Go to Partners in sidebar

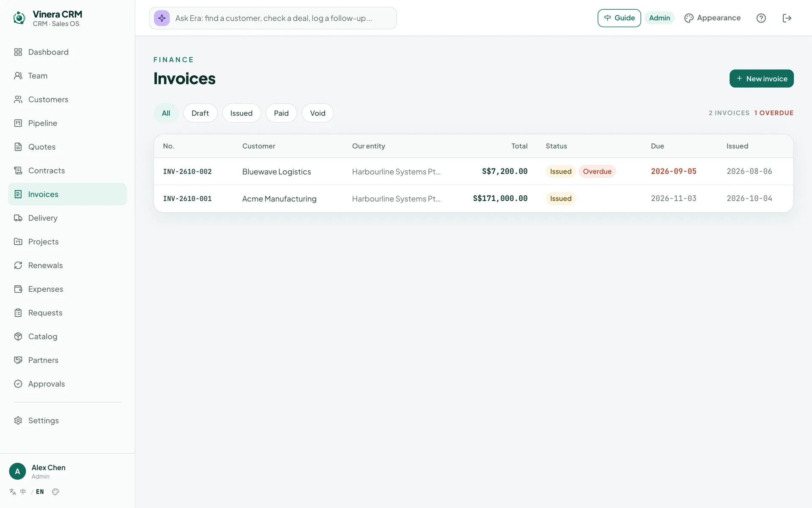(x=67, y=360)
